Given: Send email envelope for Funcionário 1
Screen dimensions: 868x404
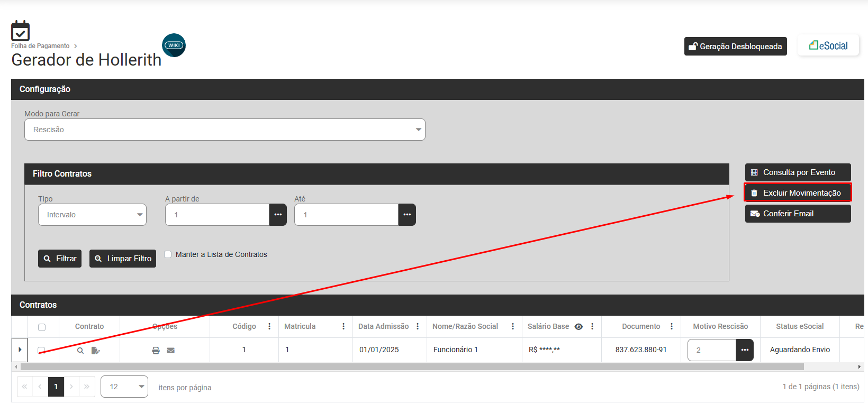Looking at the screenshot, I should pos(170,350).
